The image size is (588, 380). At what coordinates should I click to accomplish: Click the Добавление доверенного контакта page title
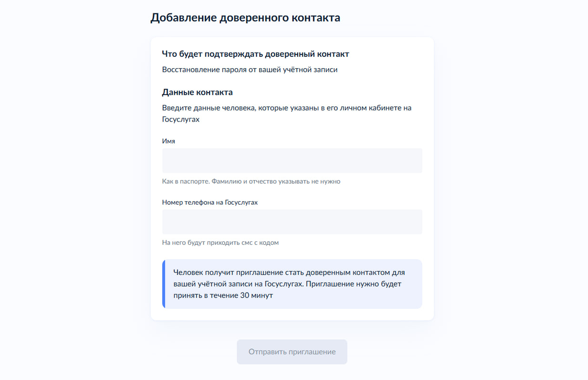click(245, 18)
